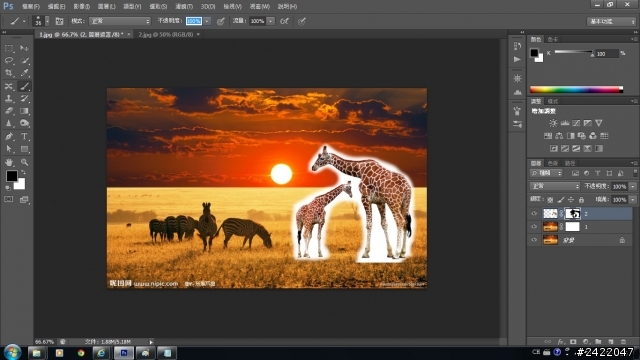Toggle lock position
640x360 pixels.
(571, 200)
